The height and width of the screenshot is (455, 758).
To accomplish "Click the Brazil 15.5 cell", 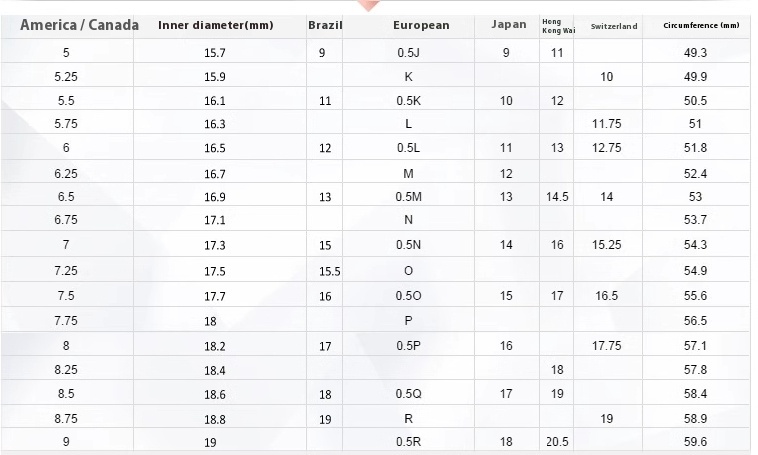I will pos(329,272).
